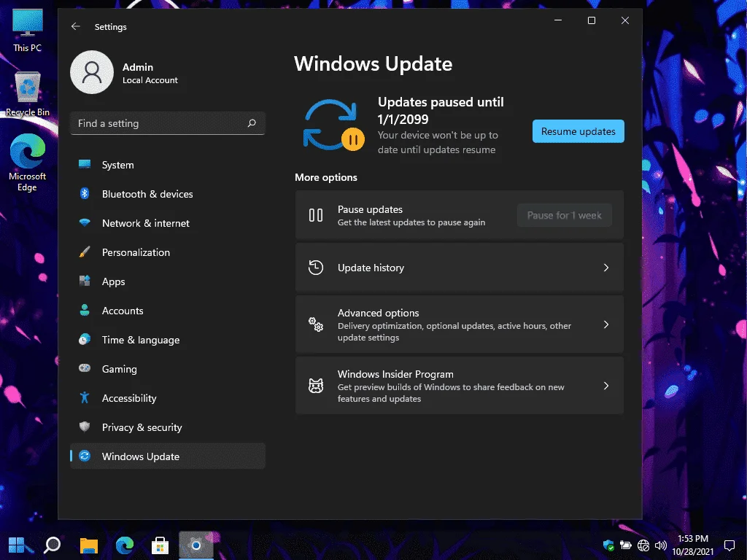Click the large paused update status icon
747x560 pixels.
[x=333, y=125]
